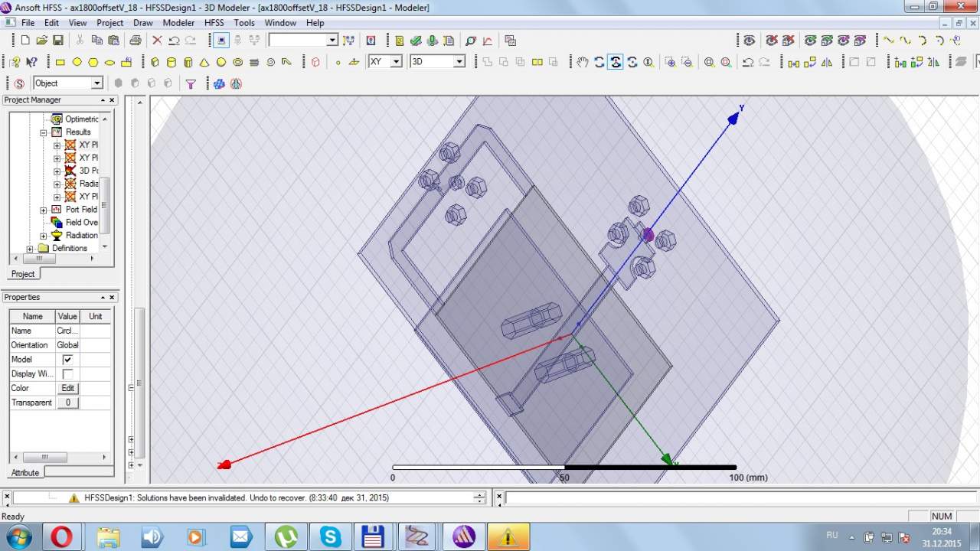The width and height of the screenshot is (980, 551).
Task: Save the project with floppy icon
Action: point(58,41)
